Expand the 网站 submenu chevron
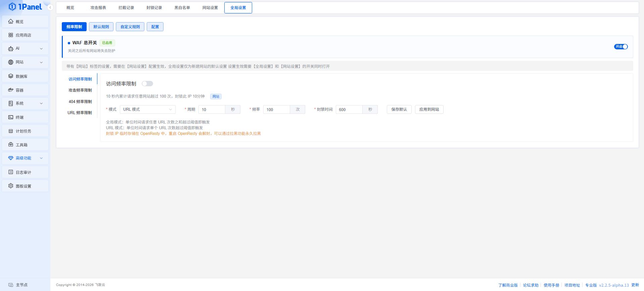The width and height of the screenshot is (644, 291). click(x=41, y=62)
